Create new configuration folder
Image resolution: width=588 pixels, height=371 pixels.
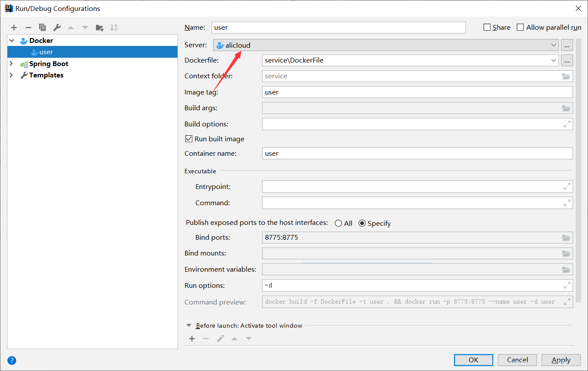[x=100, y=28]
